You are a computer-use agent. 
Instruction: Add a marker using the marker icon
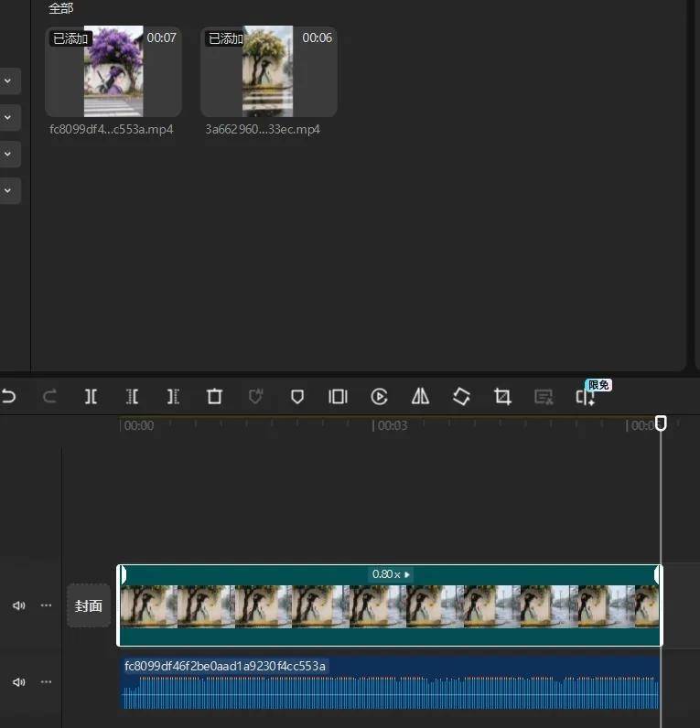[x=296, y=396]
